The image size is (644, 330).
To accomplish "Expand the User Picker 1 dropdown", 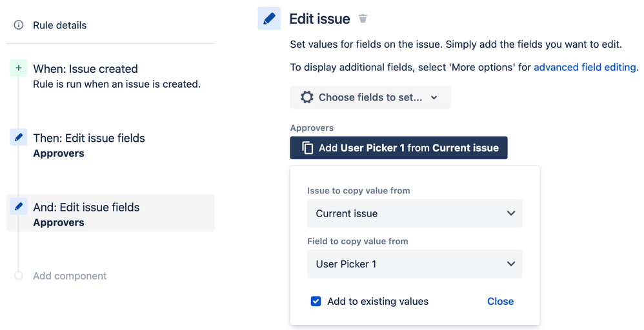I will pyautogui.click(x=415, y=264).
